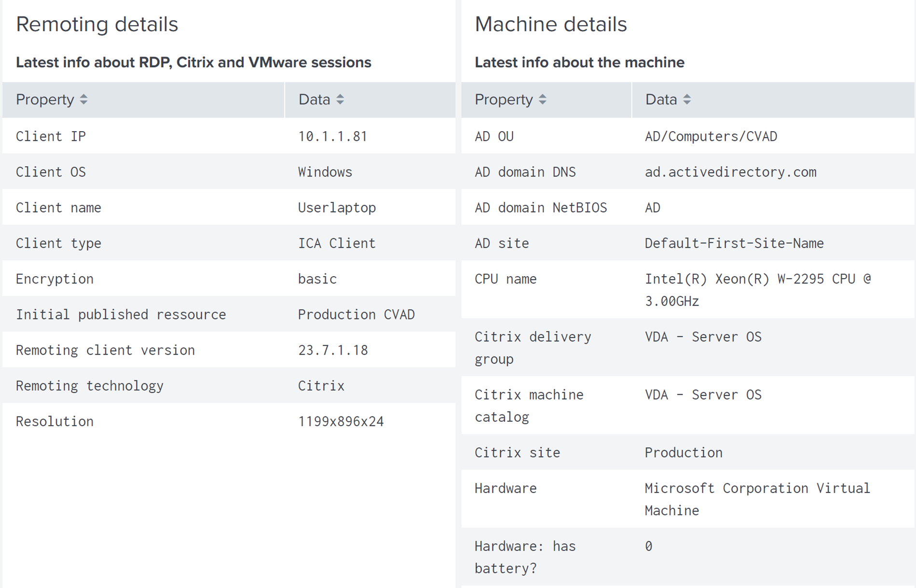Select the Citrix site value Production
Screen dimensions: 916x588
pos(684,453)
